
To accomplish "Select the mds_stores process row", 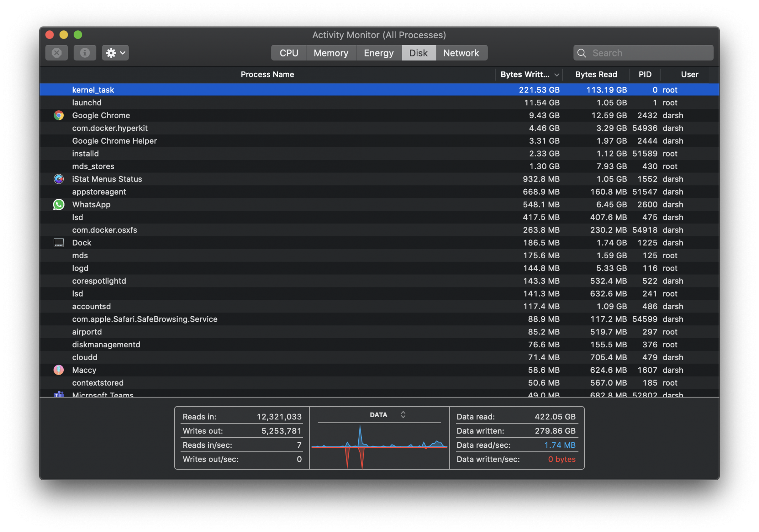I will click(x=379, y=166).
